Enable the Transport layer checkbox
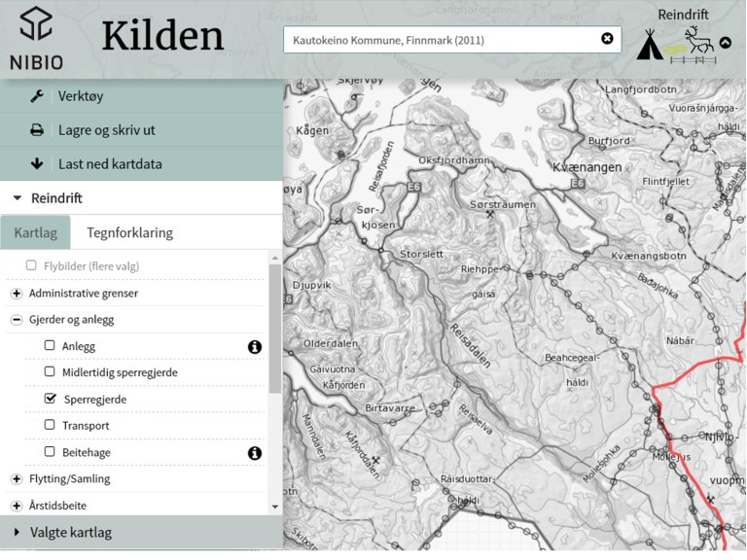Screen dimensions: 747x560 (50, 425)
